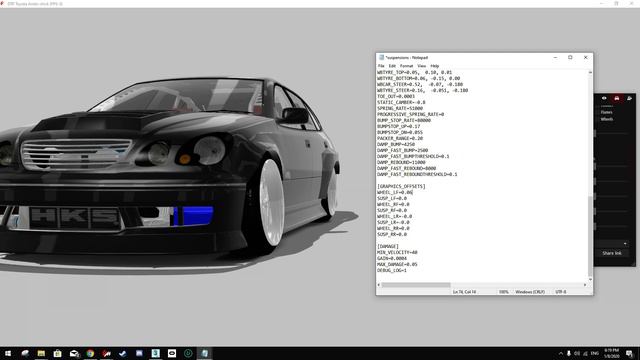Image resolution: width=640 pixels, height=360 pixels.
Task: Select Wheels entry in the side panel
Action: click(x=607, y=119)
